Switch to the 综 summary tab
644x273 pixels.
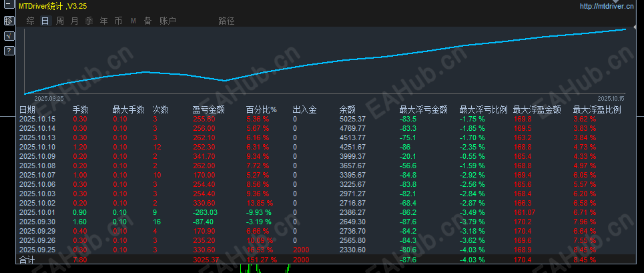[x=30, y=21]
